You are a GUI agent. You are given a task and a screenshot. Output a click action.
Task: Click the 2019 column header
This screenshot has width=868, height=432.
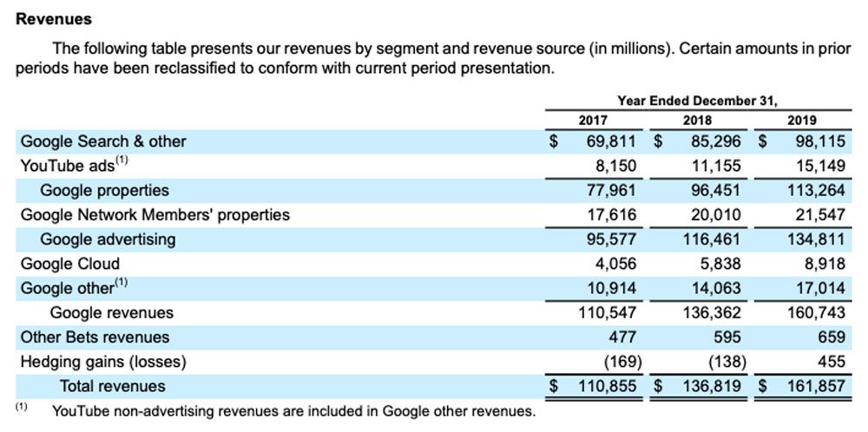(x=801, y=121)
